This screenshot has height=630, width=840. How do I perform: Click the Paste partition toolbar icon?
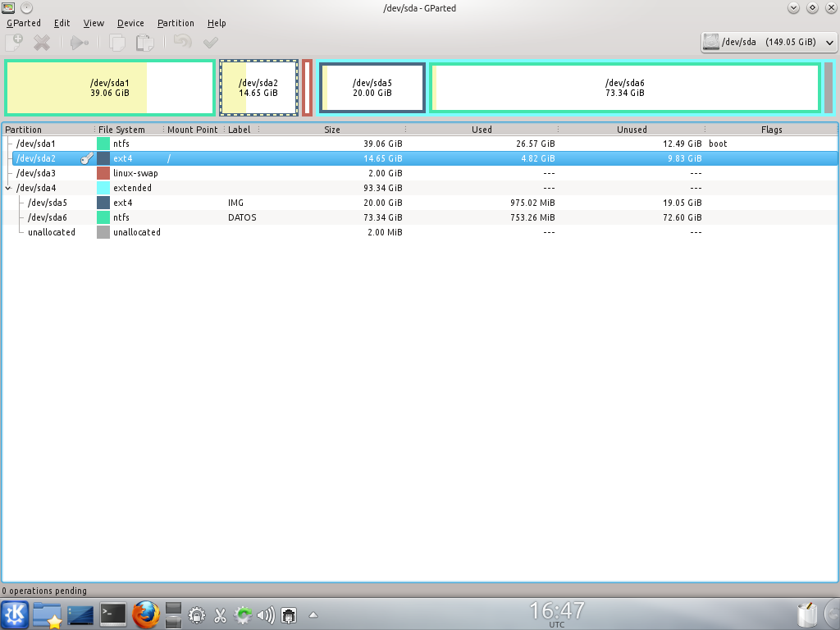click(x=144, y=42)
